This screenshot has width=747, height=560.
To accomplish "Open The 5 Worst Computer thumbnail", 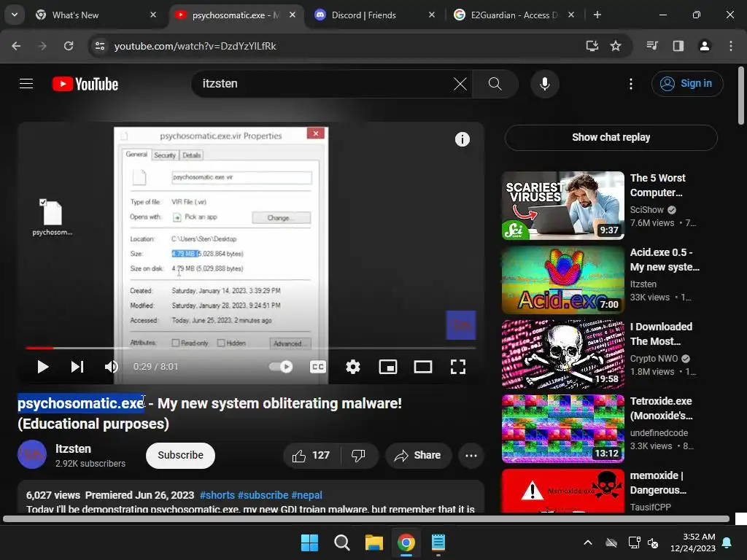I will coord(562,205).
